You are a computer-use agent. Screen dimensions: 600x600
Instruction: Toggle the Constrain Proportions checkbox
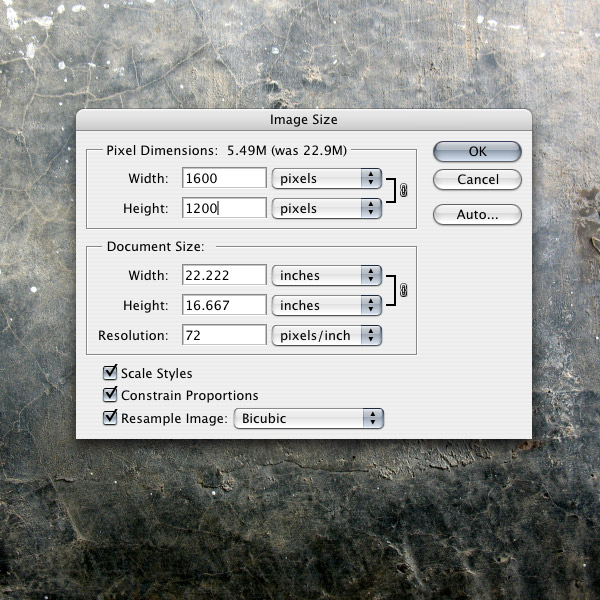110,394
